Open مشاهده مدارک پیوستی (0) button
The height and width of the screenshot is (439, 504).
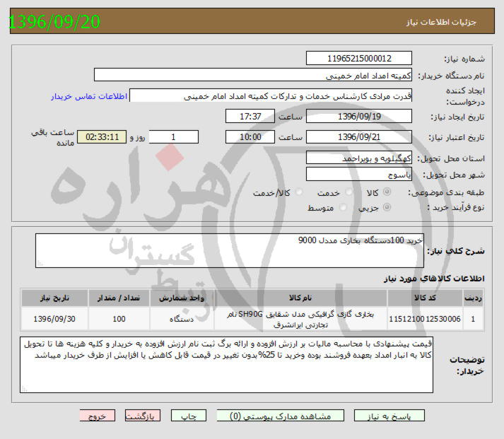[x=281, y=416]
